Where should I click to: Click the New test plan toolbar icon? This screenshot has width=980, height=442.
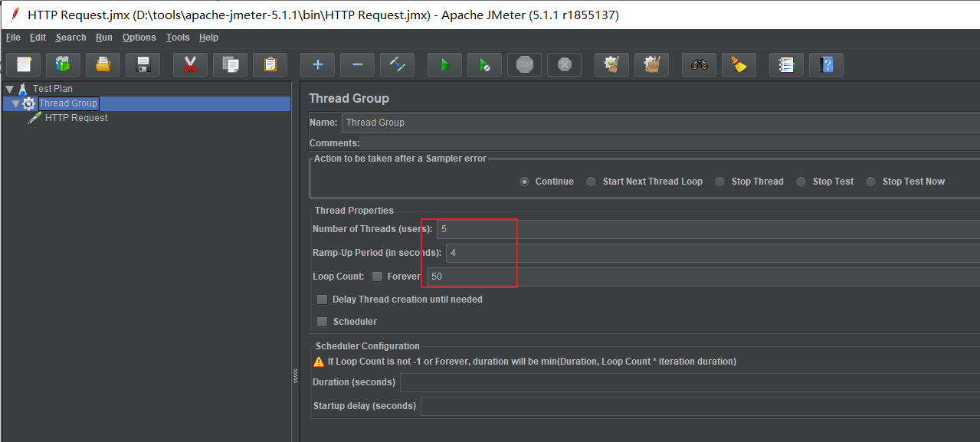(23, 64)
